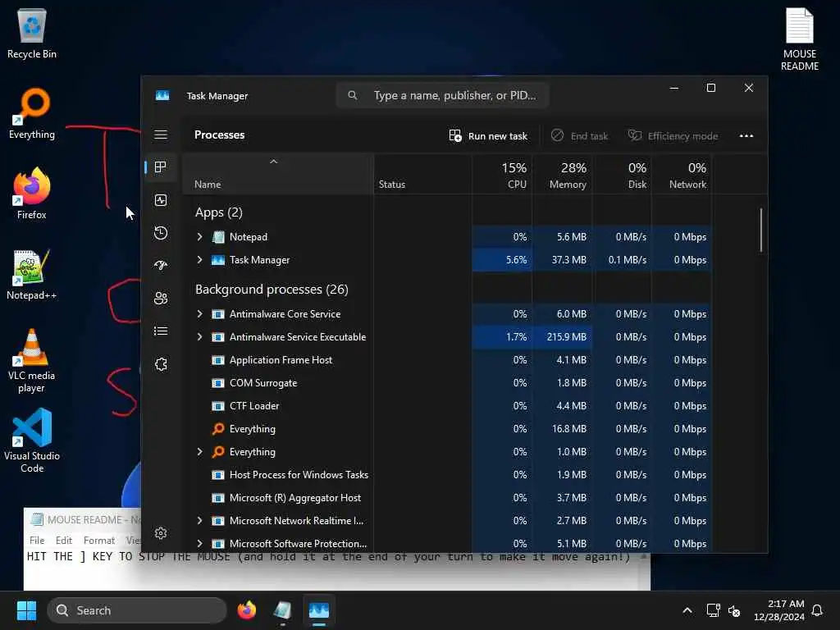Screen dimensions: 840x630
Task: Select VLC media player desktop shortcut
Action: point(32,361)
